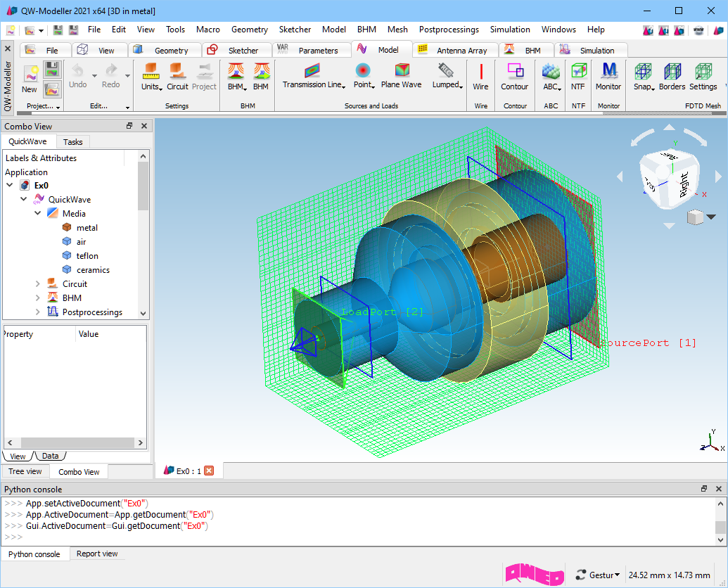Expand the Postprocessings tree node
Image resolution: width=728 pixels, height=588 pixels.
point(38,312)
